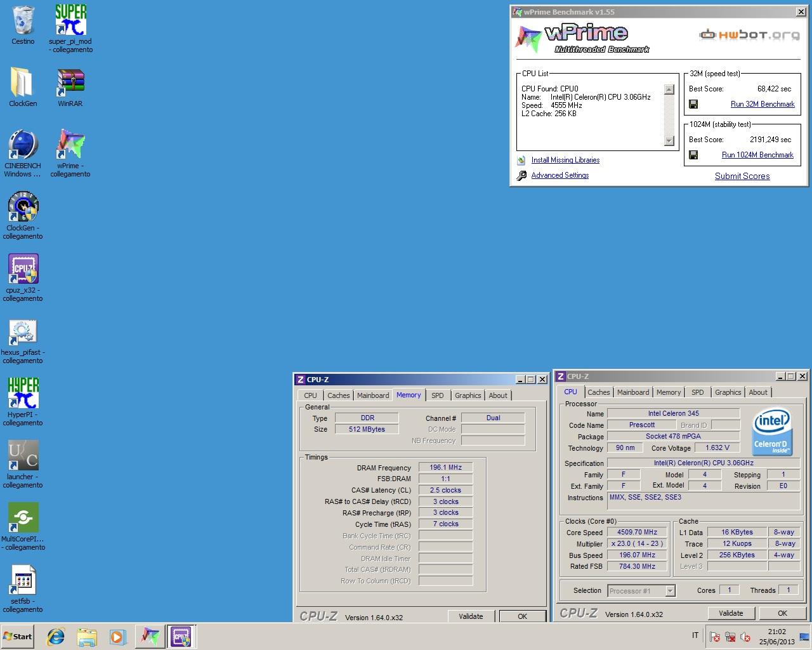Image resolution: width=812 pixels, height=650 pixels.
Task: Click the Rated FSB 784.30 MHz value
Action: [x=637, y=567]
